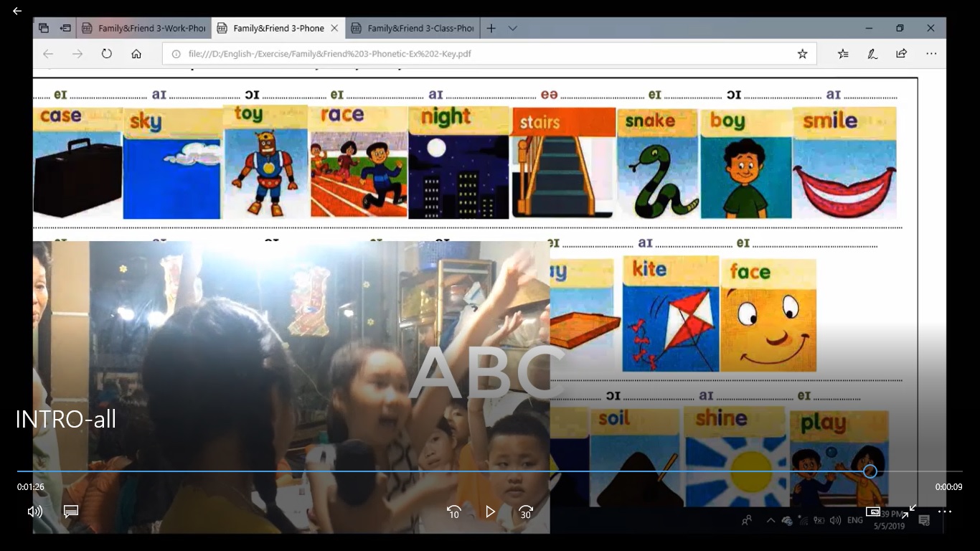Switch the player to mini view
This screenshot has width=980, height=551.
873,512
